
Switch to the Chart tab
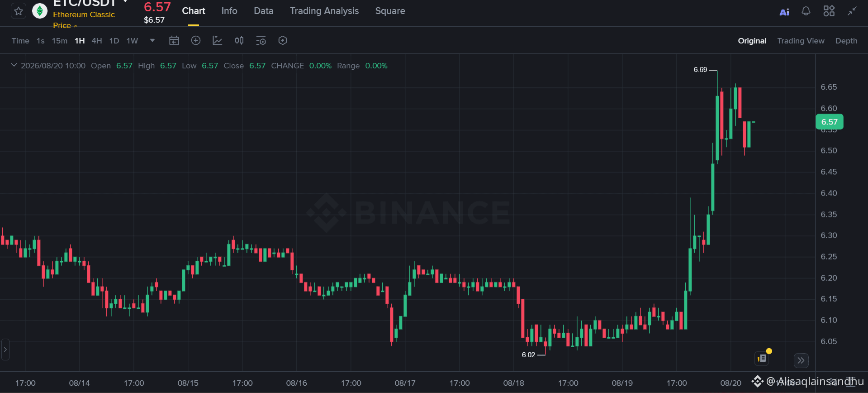[x=194, y=11]
